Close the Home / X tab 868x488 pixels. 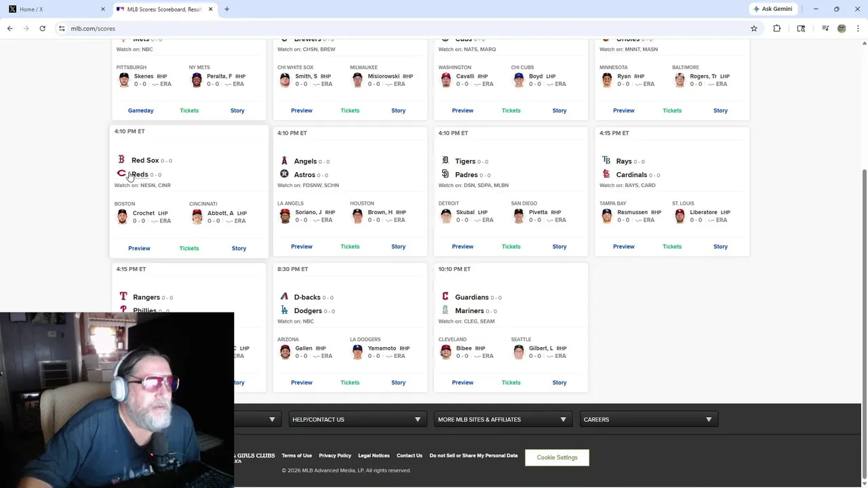(103, 9)
